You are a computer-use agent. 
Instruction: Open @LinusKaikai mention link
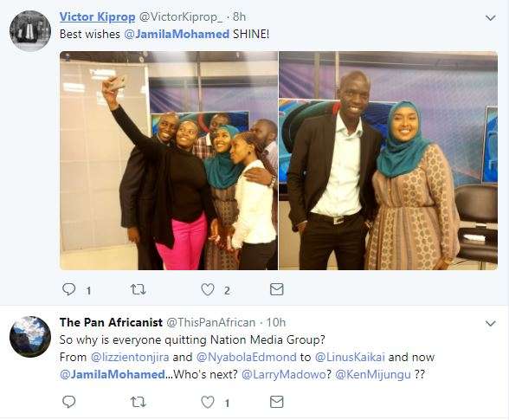pos(350,357)
